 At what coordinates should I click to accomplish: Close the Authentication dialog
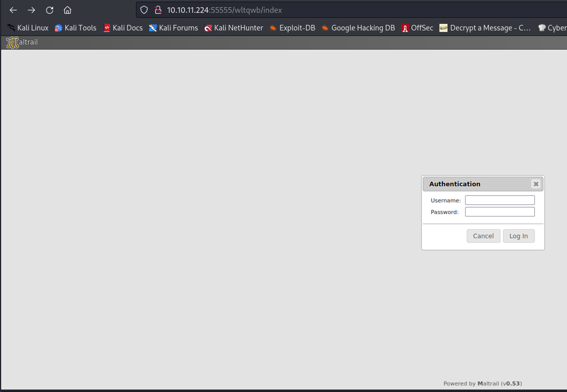pyautogui.click(x=536, y=184)
